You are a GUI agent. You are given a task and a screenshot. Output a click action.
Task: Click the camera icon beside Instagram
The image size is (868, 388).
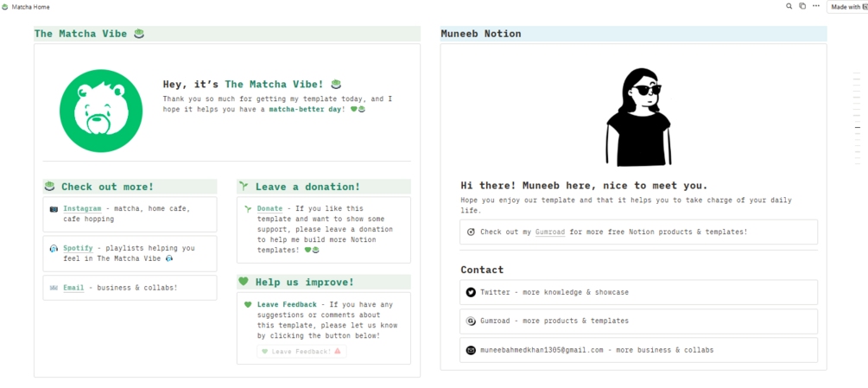click(54, 209)
